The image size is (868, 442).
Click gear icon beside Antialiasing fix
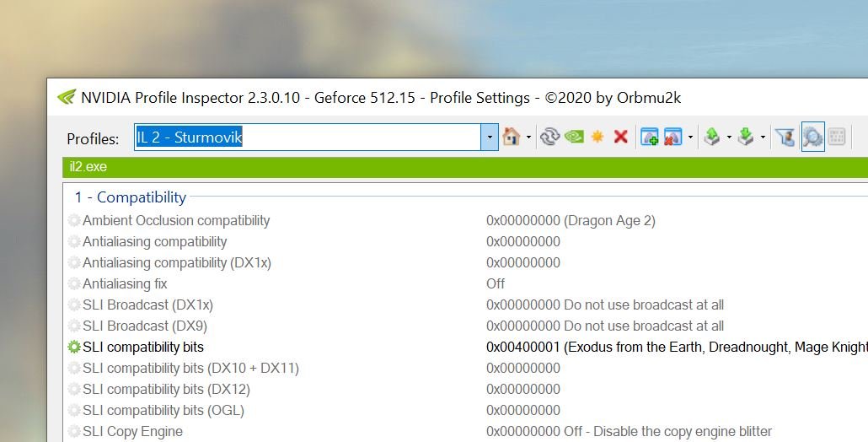point(74,283)
